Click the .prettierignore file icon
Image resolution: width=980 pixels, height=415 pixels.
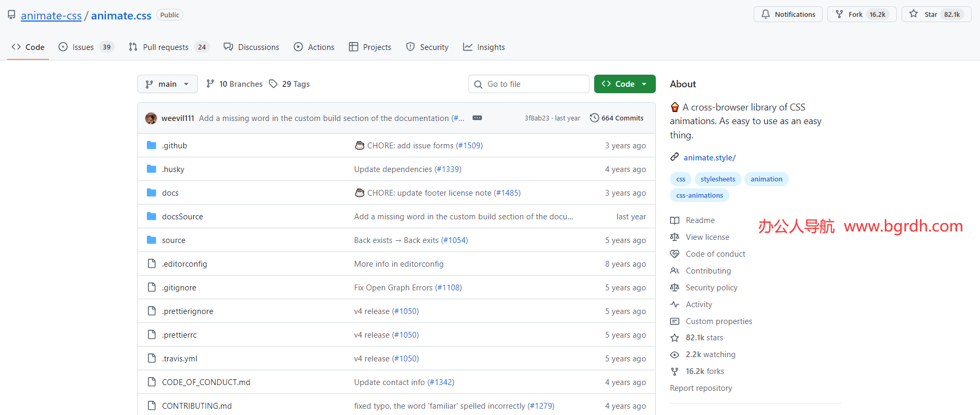(152, 311)
